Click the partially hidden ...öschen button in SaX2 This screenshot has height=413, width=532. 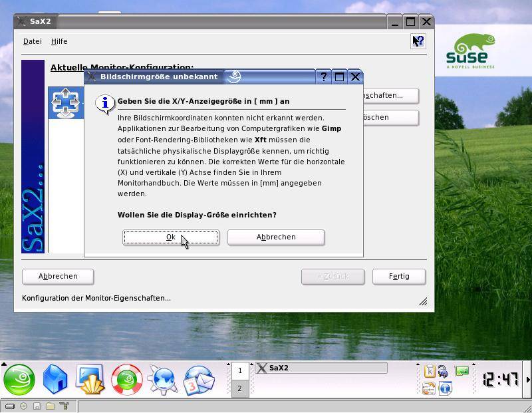pyautogui.click(x=391, y=118)
